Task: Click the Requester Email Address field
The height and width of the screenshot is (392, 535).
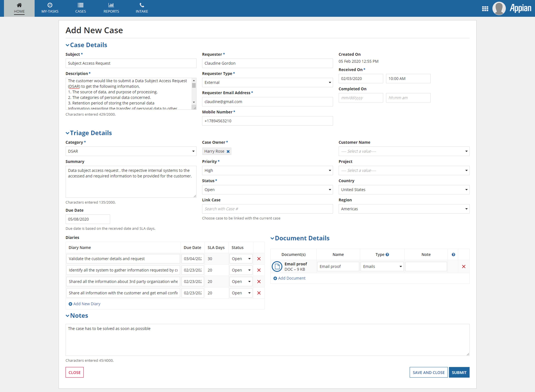Action: coord(267,102)
